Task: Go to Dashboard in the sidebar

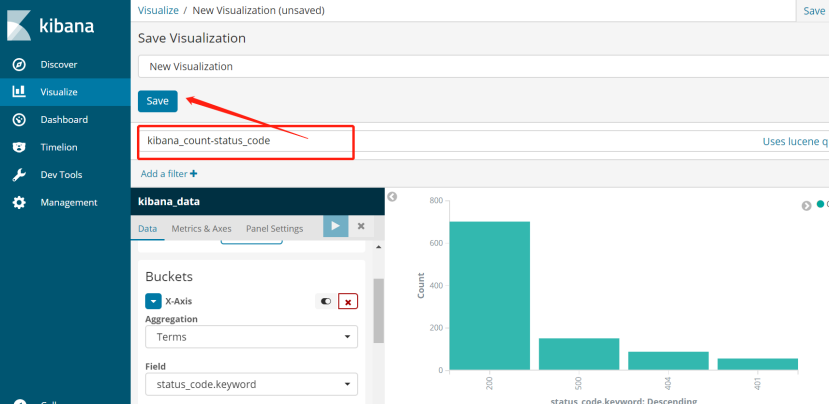Action: click(x=64, y=120)
